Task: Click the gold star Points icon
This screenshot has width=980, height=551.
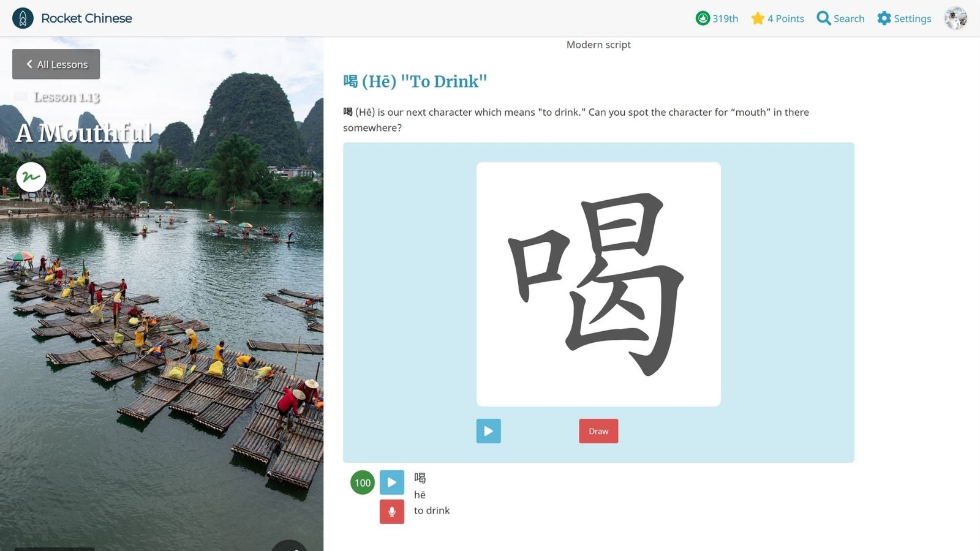Action: coord(758,18)
